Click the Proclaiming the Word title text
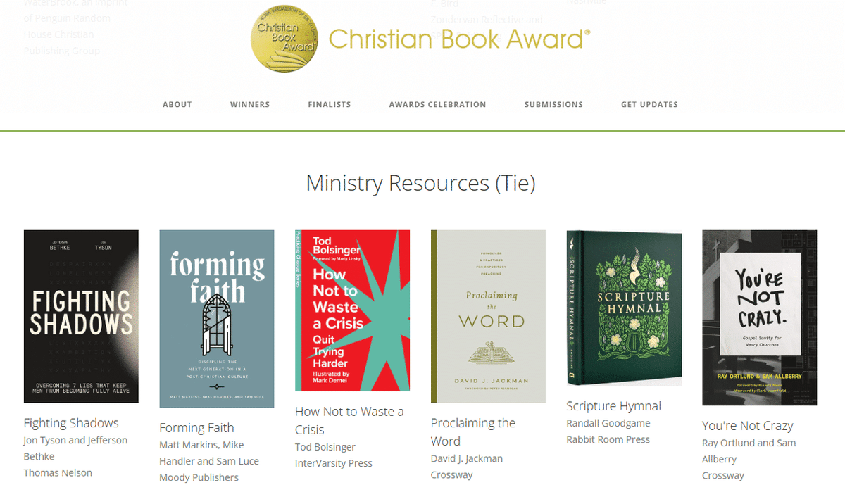 click(x=473, y=432)
